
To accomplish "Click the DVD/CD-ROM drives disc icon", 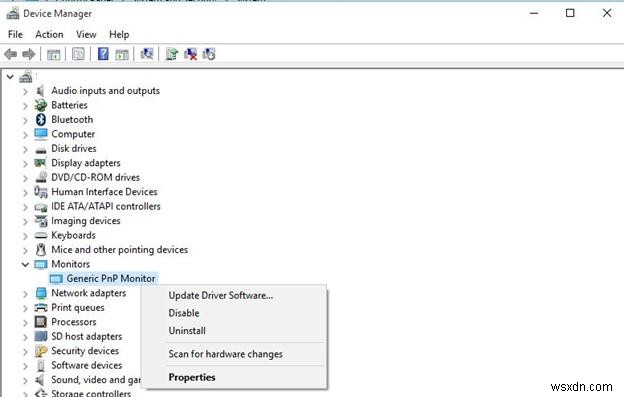I will click(x=41, y=177).
